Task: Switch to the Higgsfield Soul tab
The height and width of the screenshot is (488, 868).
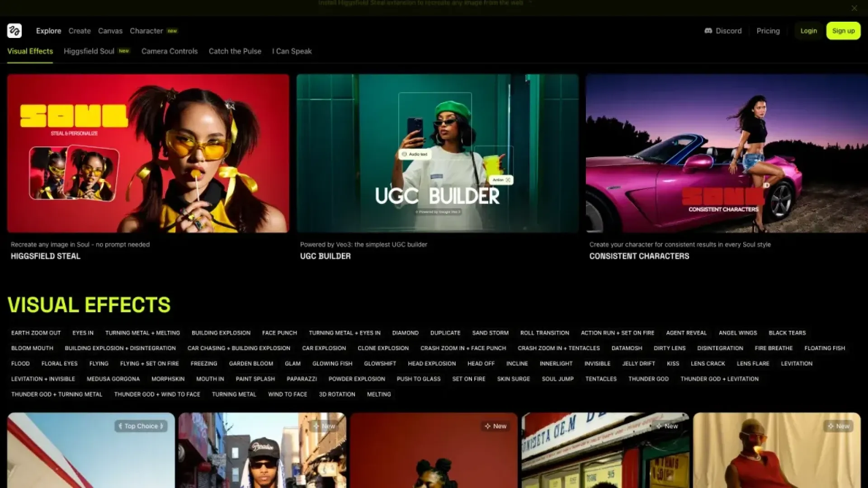Action: pos(89,51)
